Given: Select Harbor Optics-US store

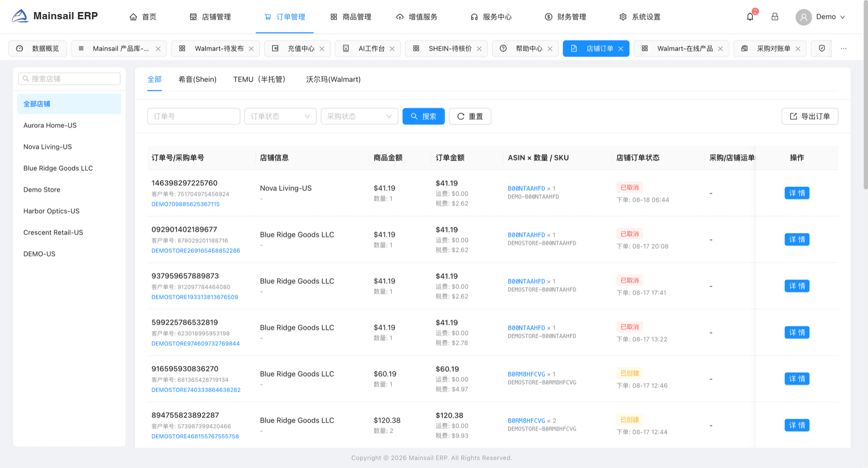Looking at the screenshot, I should click(x=69, y=211).
